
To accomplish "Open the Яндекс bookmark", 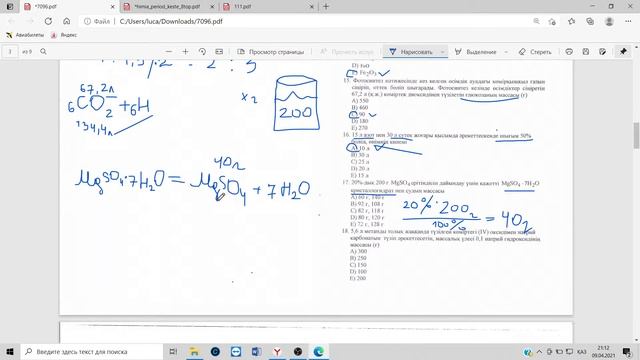I will 64,35.
